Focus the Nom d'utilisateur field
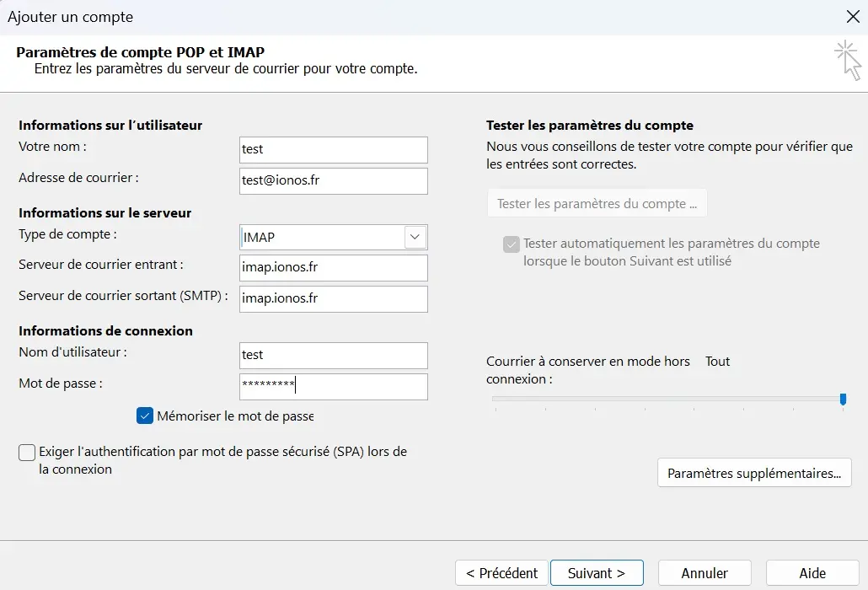Screen dimensions: 868x590 click(333, 355)
